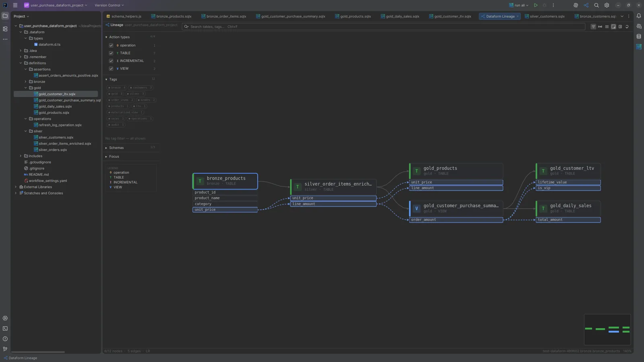644x362 pixels.
Task: Toggle the side panel icon in lineage toolbar
Action: [x=620, y=27]
